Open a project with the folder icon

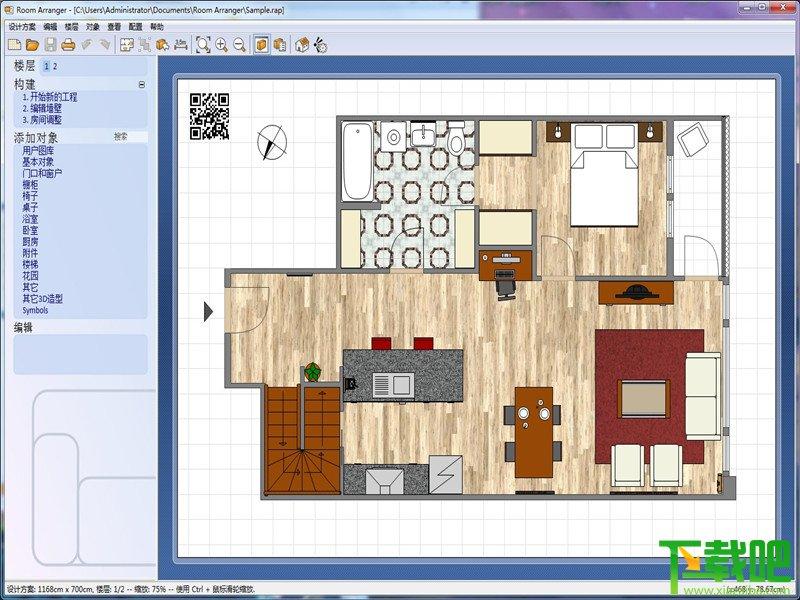(x=32, y=45)
